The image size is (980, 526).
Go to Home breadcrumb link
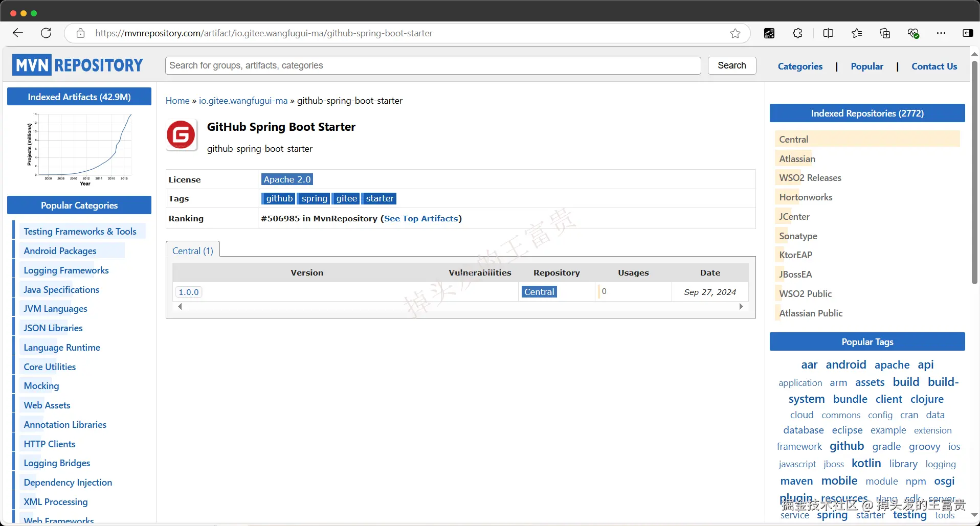point(177,101)
